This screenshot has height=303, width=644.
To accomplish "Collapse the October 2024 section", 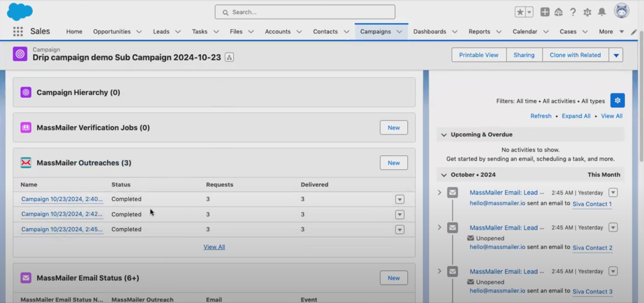I will pos(444,175).
